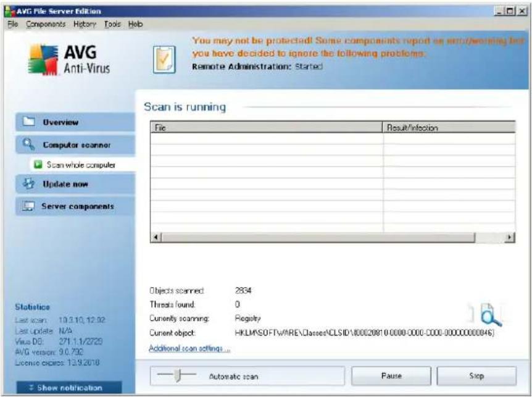Click the Virus DB version value
This screenshot has height=397, width=532.
pyautogui.click(x=81, y=341)
